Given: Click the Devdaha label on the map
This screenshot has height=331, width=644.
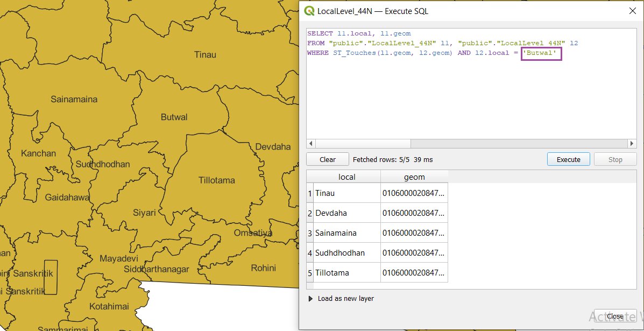Looking at the screenshot, I should pyautogui.click(x=273, y=146).
